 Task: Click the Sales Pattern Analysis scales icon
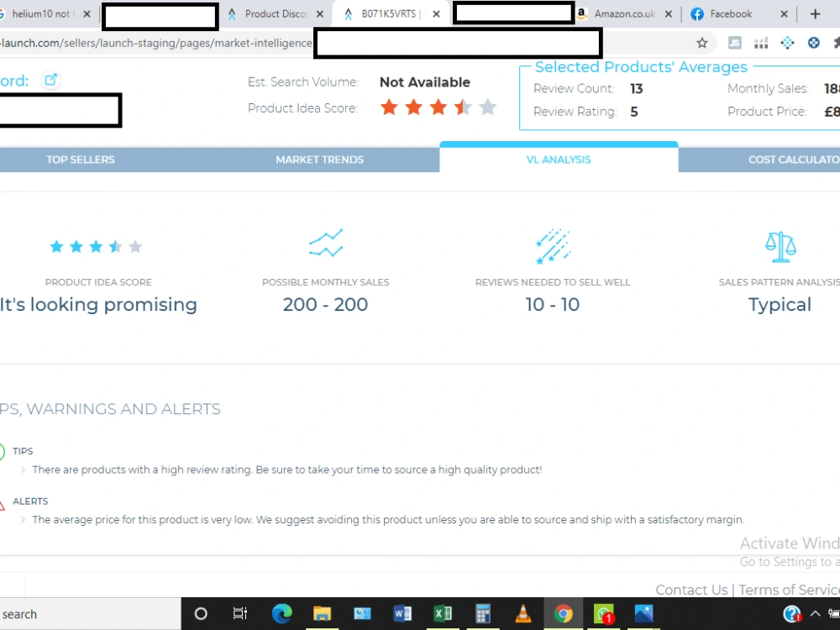pos(780,246)
